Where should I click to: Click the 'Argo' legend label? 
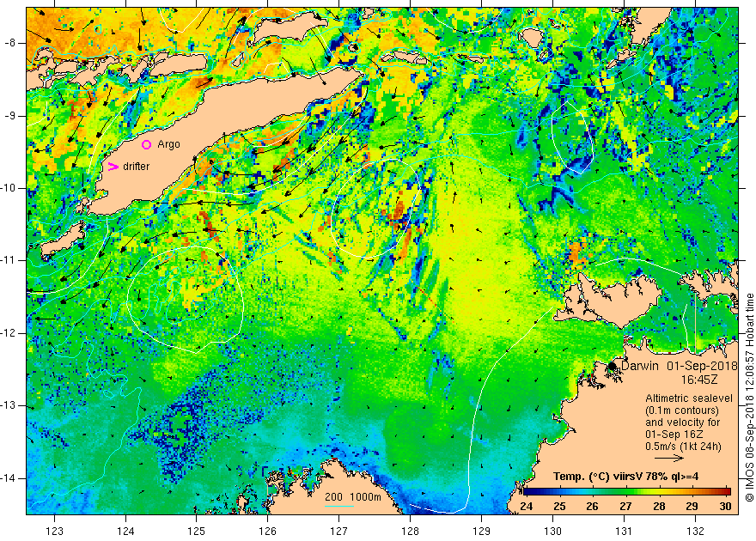[168, 144]
